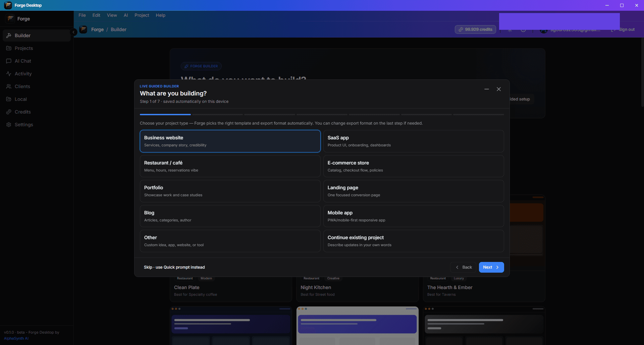The image size is (644, 345).
Task: Click the Next button
Action: tap(491, 267)
